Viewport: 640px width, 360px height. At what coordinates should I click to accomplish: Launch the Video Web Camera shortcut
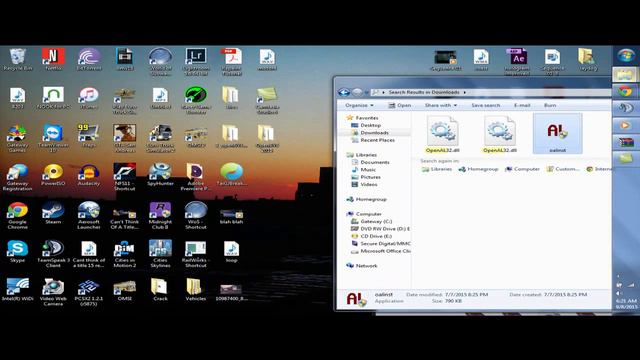pyautogui.click(x=53, y=292)
